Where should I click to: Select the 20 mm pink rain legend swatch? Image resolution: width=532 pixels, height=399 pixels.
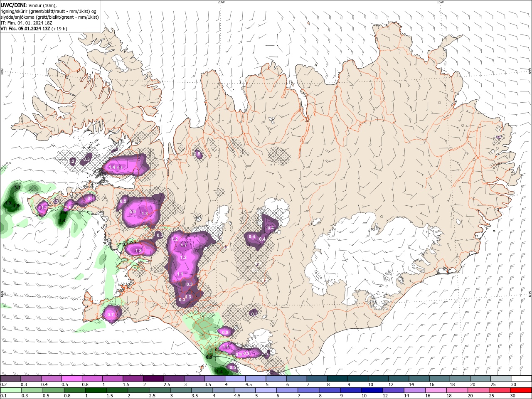click(x=479, y=390)
